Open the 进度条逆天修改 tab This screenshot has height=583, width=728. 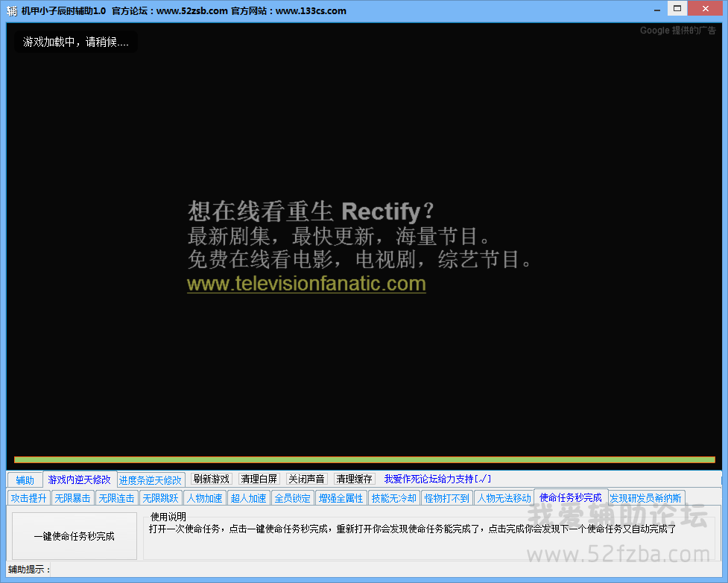(150, 480)
